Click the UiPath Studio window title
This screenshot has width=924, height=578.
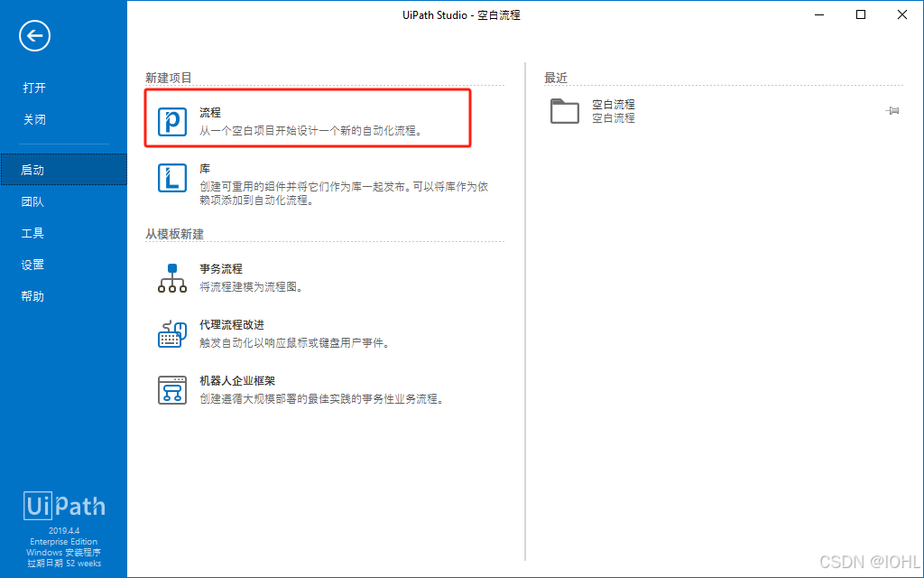pos(461,15)
